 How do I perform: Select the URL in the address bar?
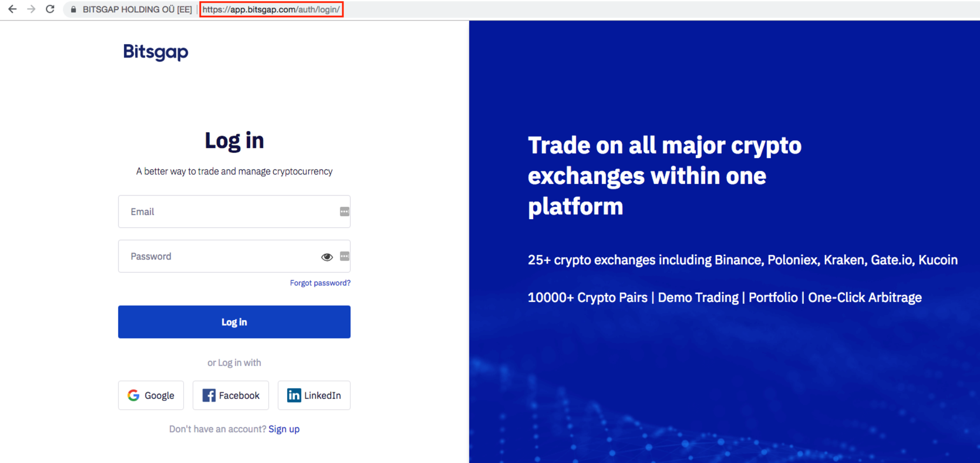(271, 9)
